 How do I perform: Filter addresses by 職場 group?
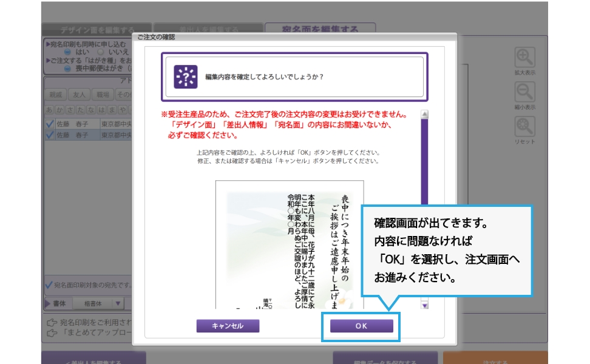(x=103, y=95)
